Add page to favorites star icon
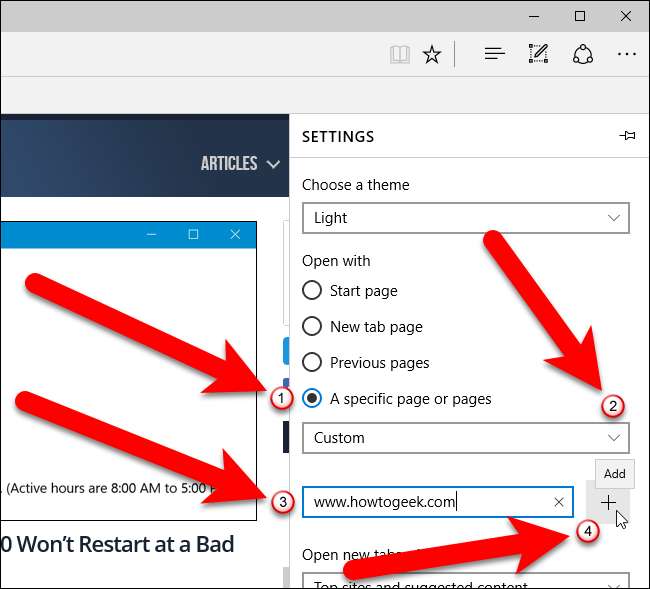The width and height of the screenshot is (650, 589). click(432, 54)
